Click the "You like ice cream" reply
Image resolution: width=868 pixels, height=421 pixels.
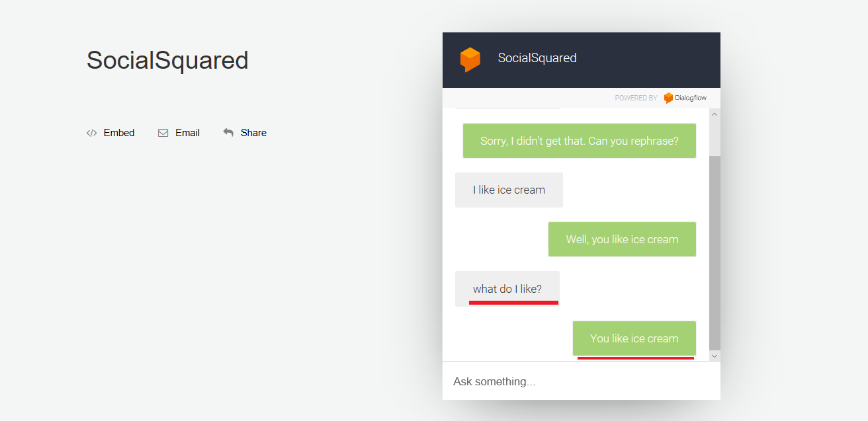tap(634, 338)
